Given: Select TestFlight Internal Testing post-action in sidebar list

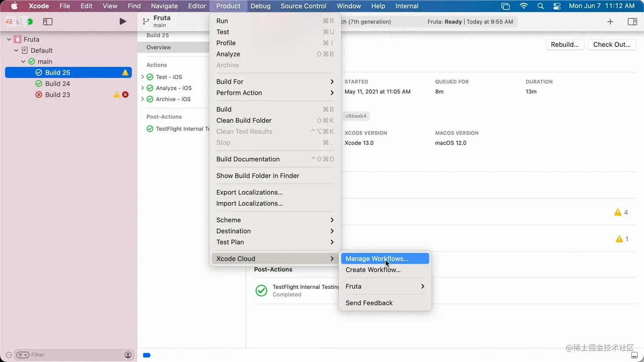Looking at the screenshot, I should pos(178,129).
